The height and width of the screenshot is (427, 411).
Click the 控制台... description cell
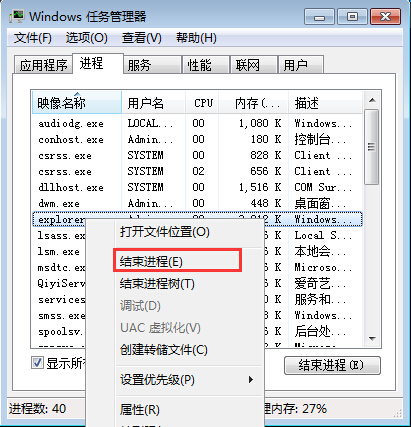pos(320,139)
